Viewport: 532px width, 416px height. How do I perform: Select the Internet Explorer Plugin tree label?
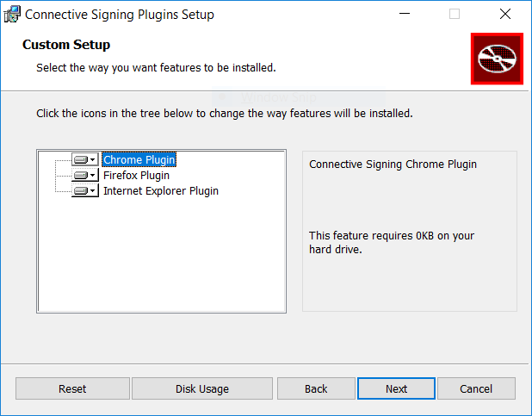click(160, 190)
